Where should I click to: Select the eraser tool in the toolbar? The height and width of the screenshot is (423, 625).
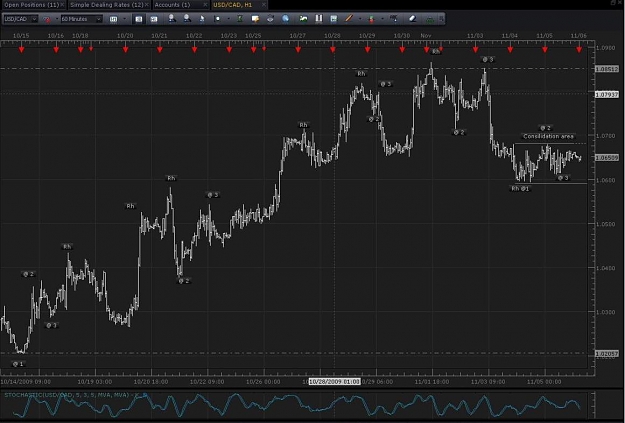pyautogui.click(x=413, y=19)
